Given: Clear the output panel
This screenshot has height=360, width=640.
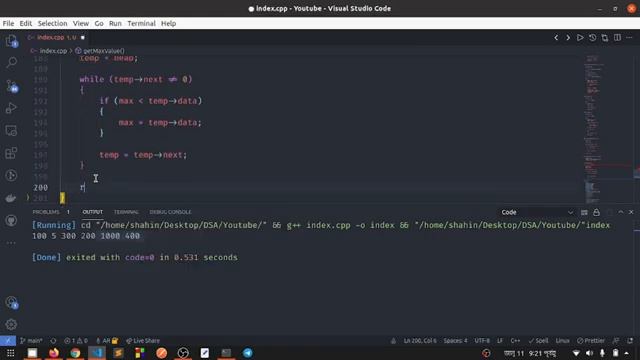Looking at the screenshot, I should 584,212.
